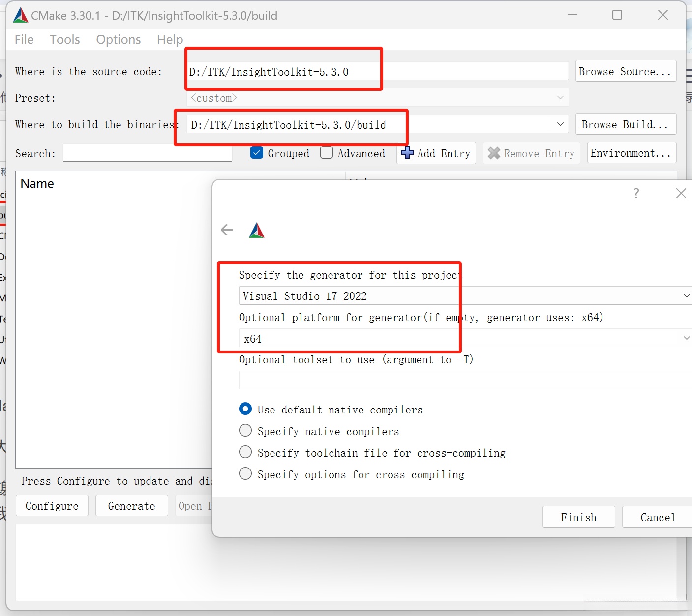The image size is (692, 616).
Task: Click the "Optional toolset to use" label
Action: 356,360
